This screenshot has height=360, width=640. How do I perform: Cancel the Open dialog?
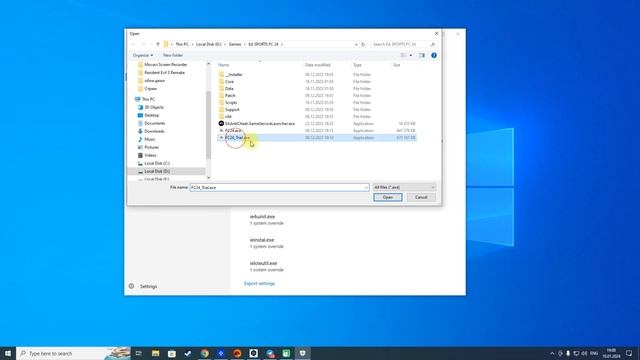click(x=421, y=198)
